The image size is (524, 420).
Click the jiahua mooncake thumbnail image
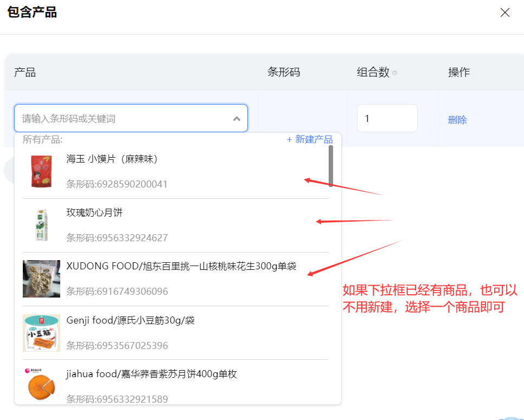(41, 384)
